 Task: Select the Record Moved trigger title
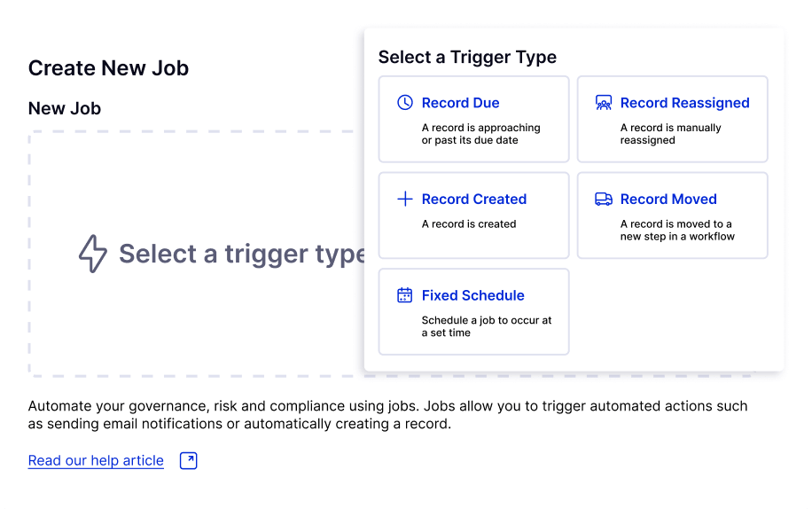pyautogui.click(x=668, y=200)
